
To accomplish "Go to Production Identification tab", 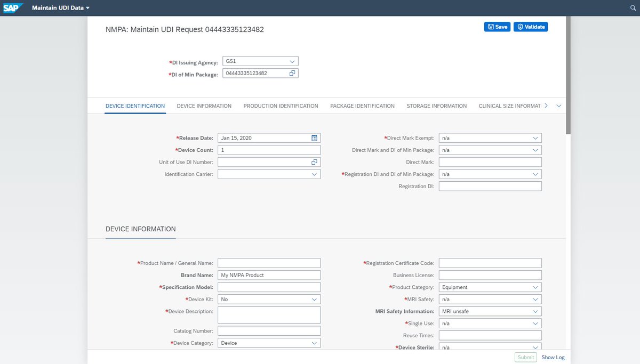I will 281,106.
